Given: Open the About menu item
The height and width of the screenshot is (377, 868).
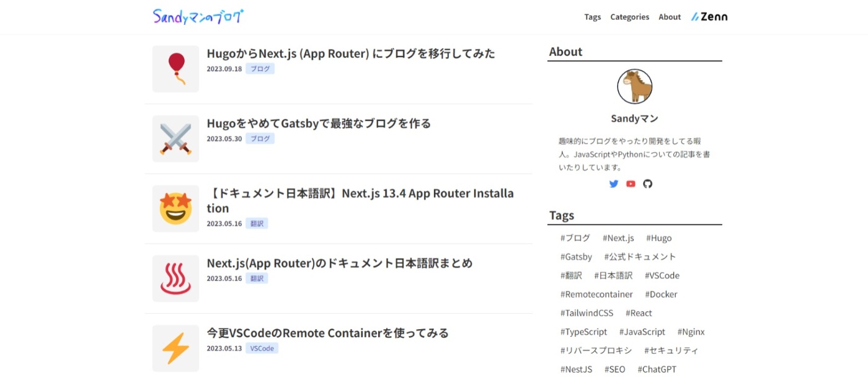Looking at the screenshot, I should [670, 17].
